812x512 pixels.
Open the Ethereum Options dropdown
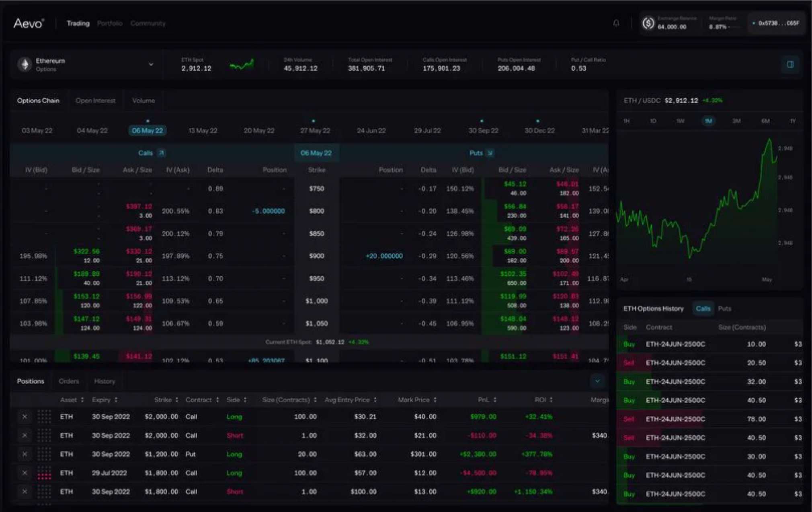(x=151, y=64)
